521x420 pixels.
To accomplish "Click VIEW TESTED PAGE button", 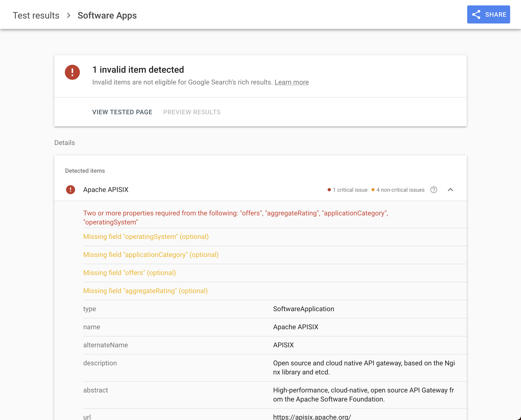I will [122, 112].
